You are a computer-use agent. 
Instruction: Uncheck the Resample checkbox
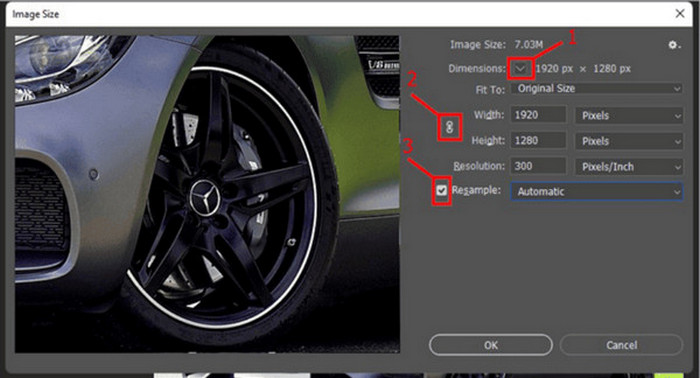tap(442, 191)
